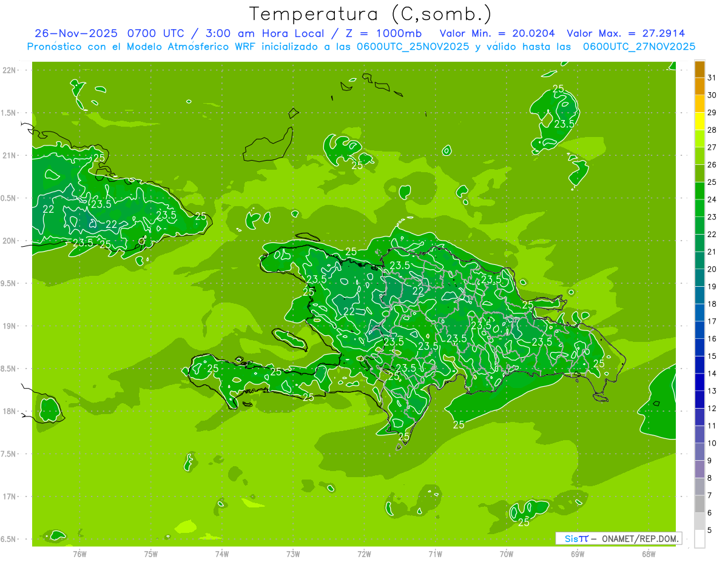Click the '19' label on the color scale
Viewport: 728px width, 562px height.
click(x=712, y=287)
